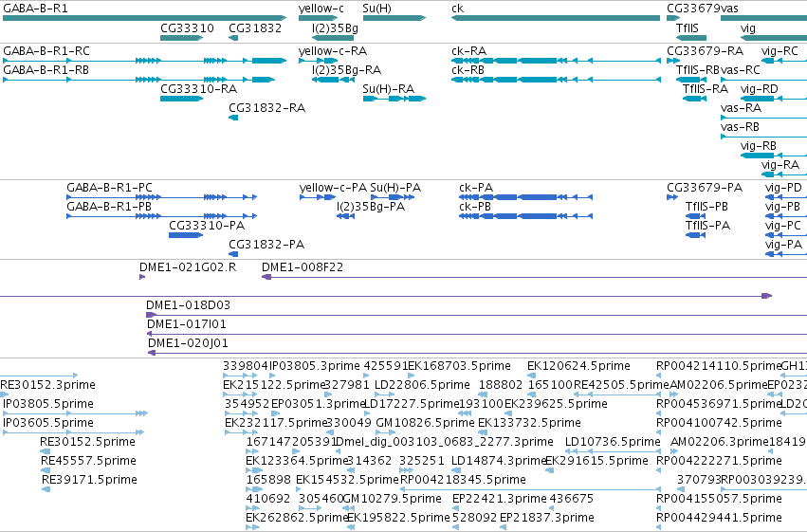Select BAC clone DME1-008F22
807x532 pixels.
tap(303, 267)
